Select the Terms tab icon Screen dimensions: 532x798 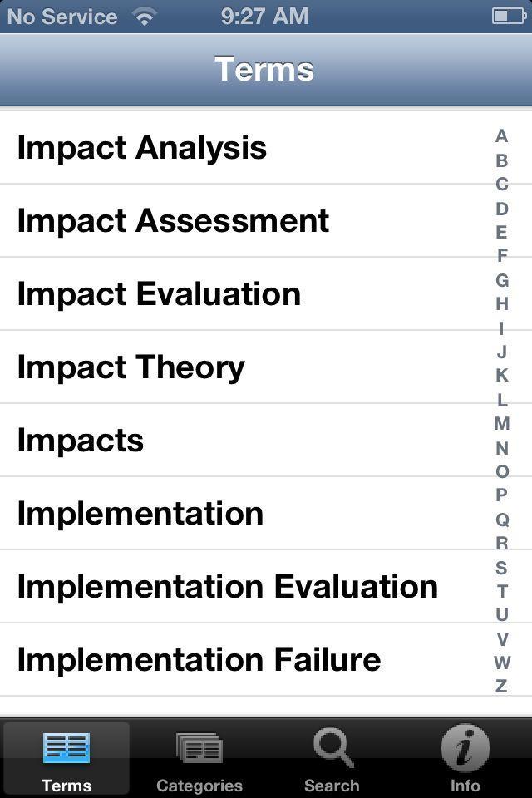point(67,746)
